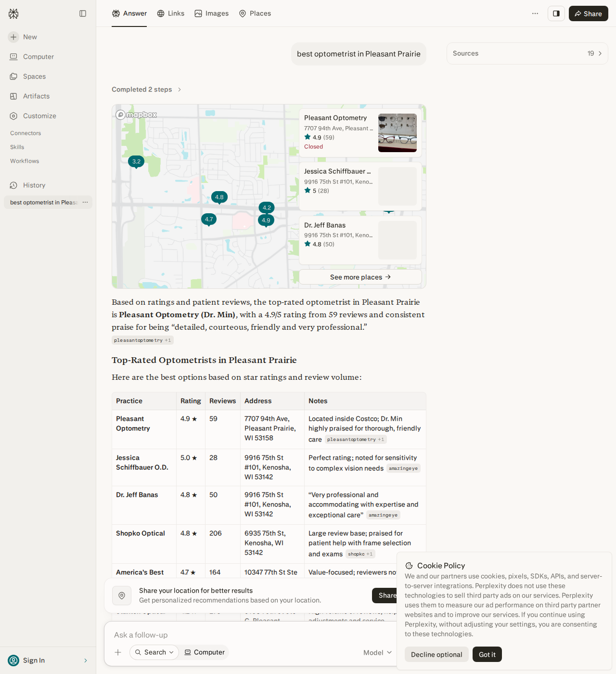
Task: Click See more places link
Action: 360,277
